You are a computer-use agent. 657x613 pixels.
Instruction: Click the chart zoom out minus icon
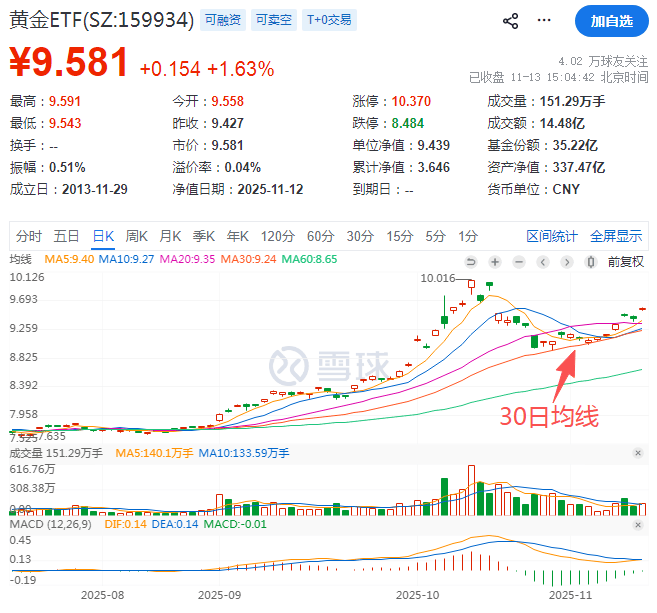tap(519, 262)
